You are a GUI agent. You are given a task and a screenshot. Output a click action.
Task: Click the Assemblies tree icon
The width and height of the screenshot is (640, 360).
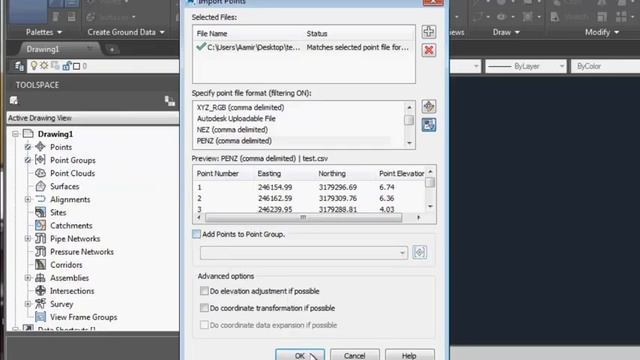40,278
